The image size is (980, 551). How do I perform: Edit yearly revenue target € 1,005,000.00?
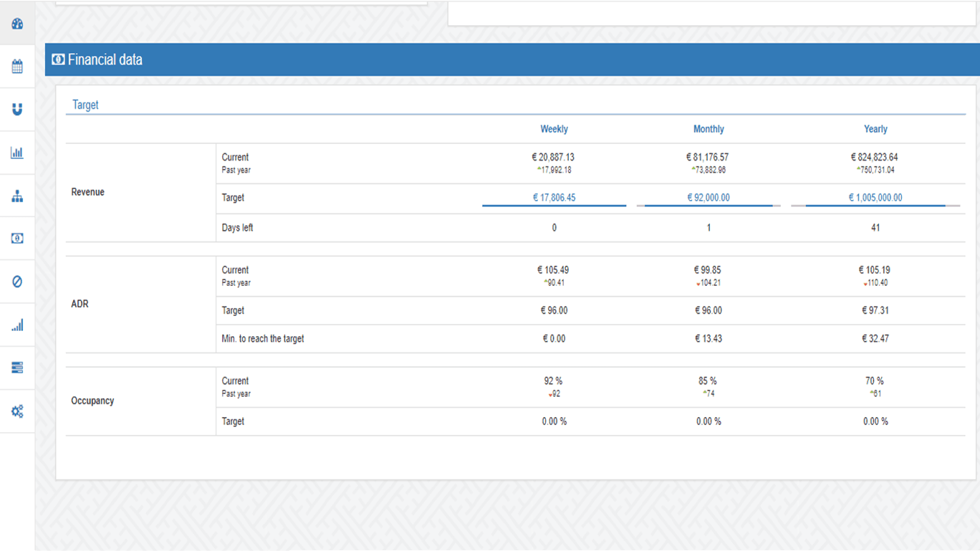pyautogui.click(x=875, y=197)
